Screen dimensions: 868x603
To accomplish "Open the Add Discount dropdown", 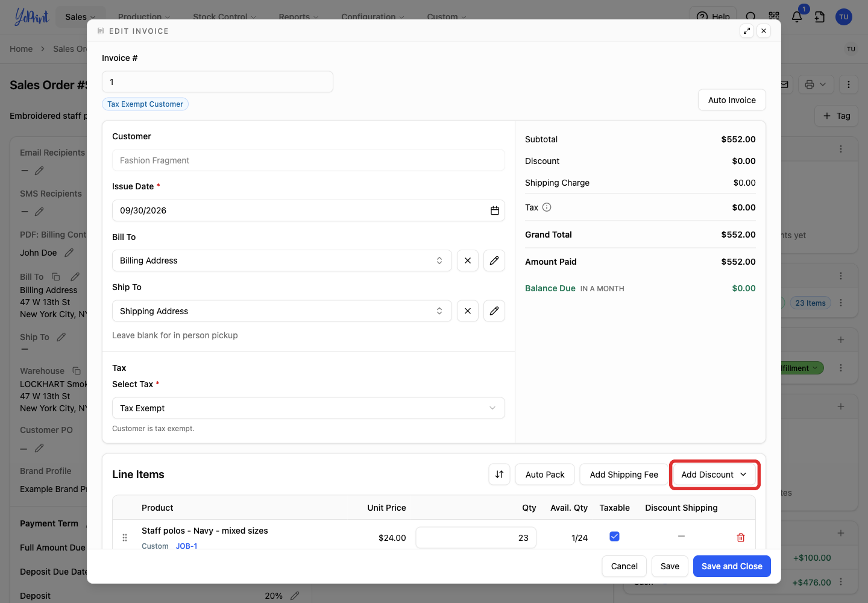I will tap(714, 475).
